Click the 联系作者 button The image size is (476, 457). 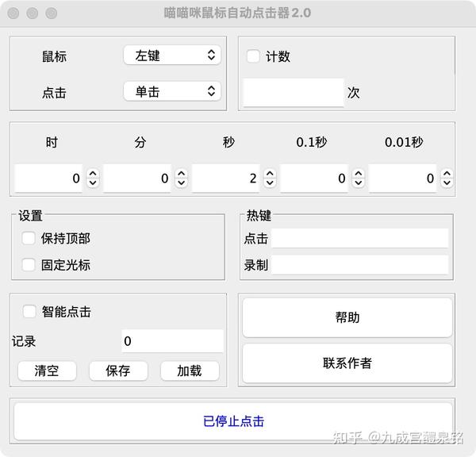click(x=347, y=363)
